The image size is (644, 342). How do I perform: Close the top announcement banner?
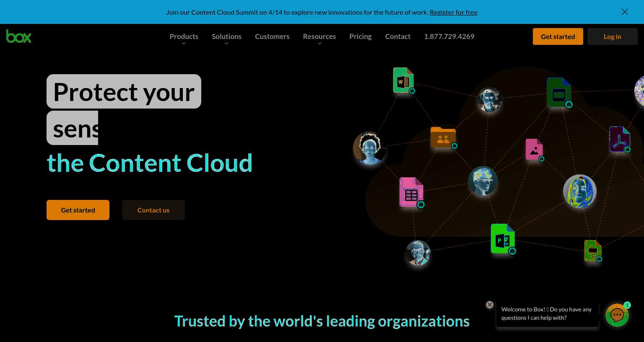point(625,12)
